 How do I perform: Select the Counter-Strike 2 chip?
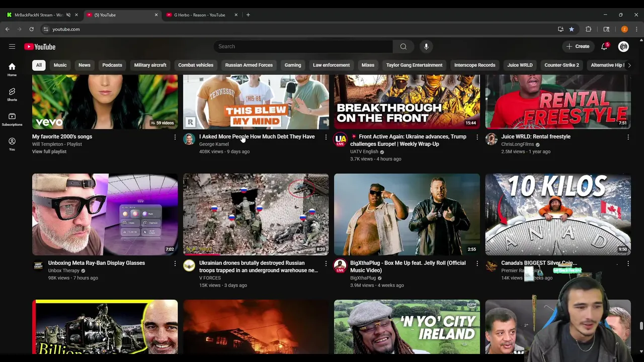(x=561, y=65)
